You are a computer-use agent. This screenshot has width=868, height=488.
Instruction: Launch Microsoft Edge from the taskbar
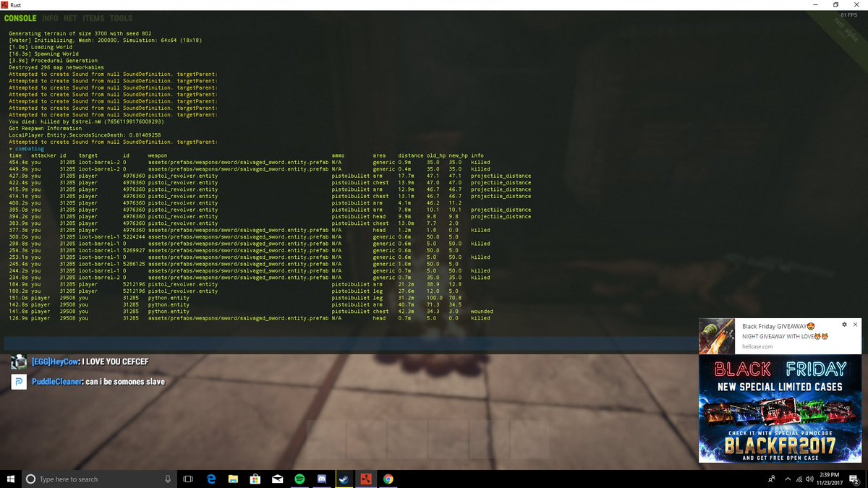[212, 479]
